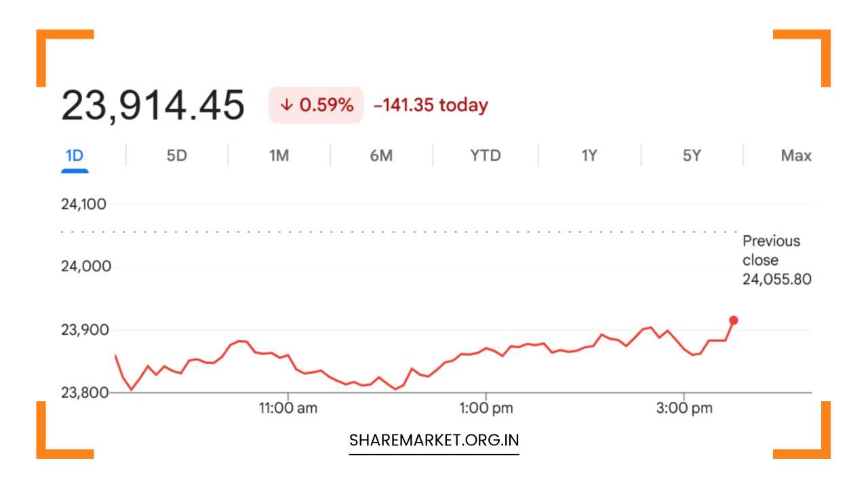Viewport: 868px width, 488px height.
Task: Click the 1:00 pm axis label
Action: click(x=486, y=408)
